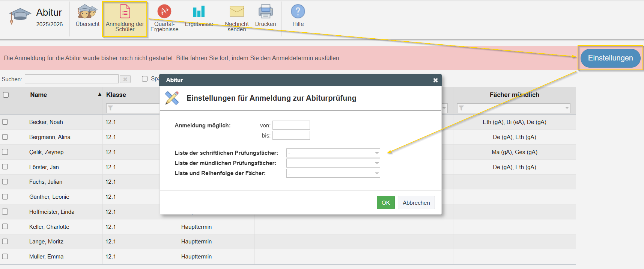The height and width of the screenshot is (269, 644).
Task: Open Liste und Reihenfolge der Fächer dropdown
Action: (x=333, y=173)
